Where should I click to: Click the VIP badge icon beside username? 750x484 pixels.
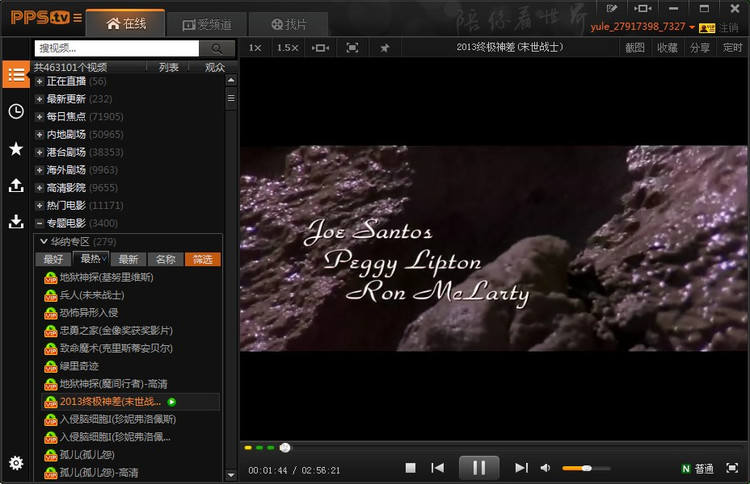point(706,28)
